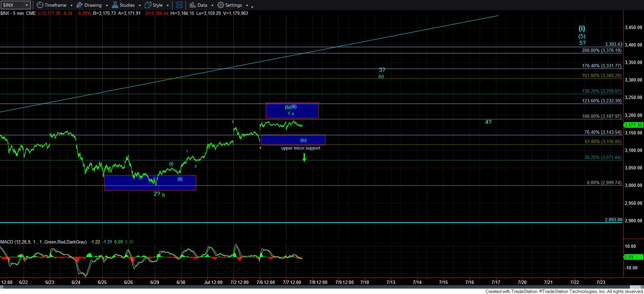This screenshot has width=644, height=294.
Task: Click the Settings gear icon
Action: pyautogui.click(x=221, y=5)
